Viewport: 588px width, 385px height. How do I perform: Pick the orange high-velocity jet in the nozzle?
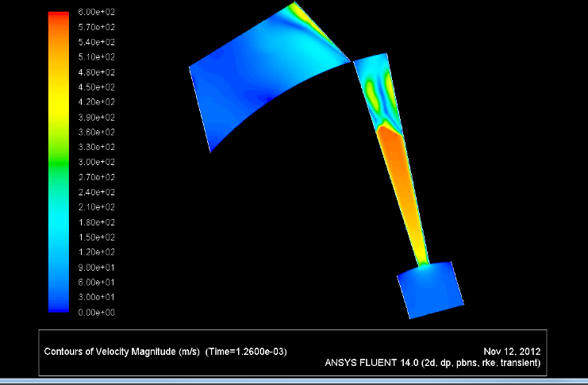399,173
